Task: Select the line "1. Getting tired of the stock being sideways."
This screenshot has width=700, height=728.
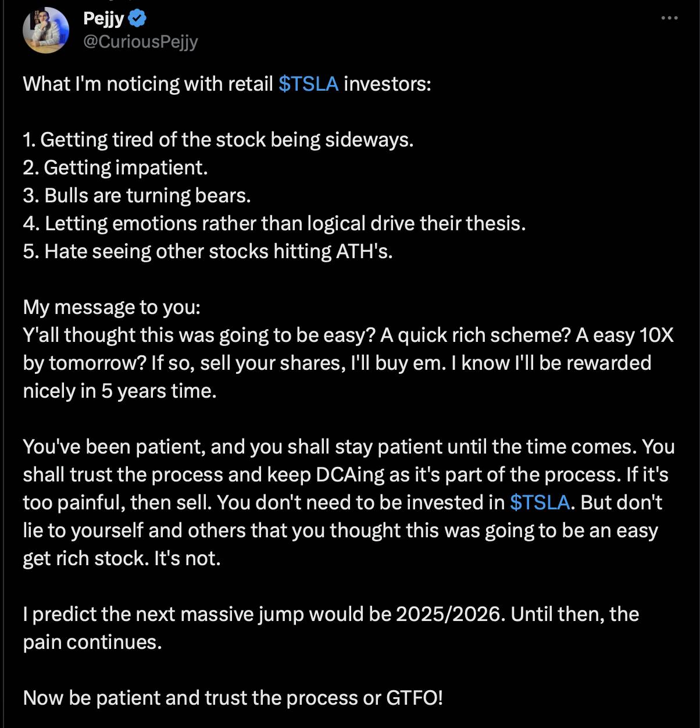Action: [218, 140]
